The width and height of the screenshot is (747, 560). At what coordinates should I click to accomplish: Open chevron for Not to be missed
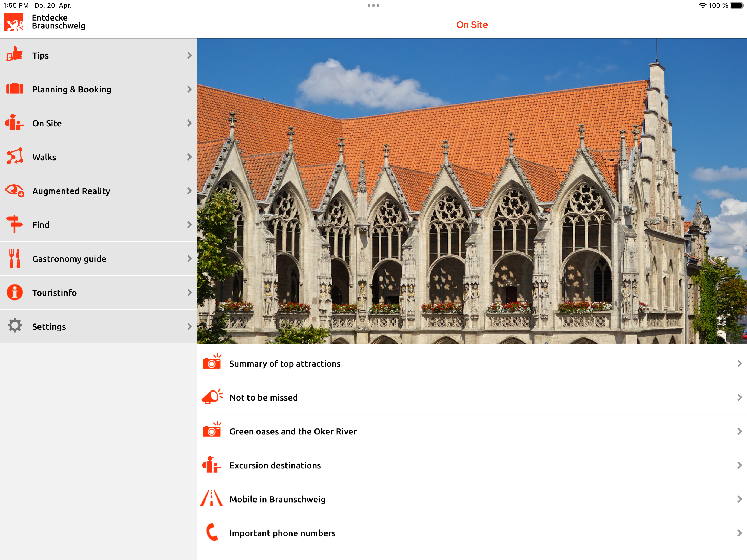tap(739, 398)
